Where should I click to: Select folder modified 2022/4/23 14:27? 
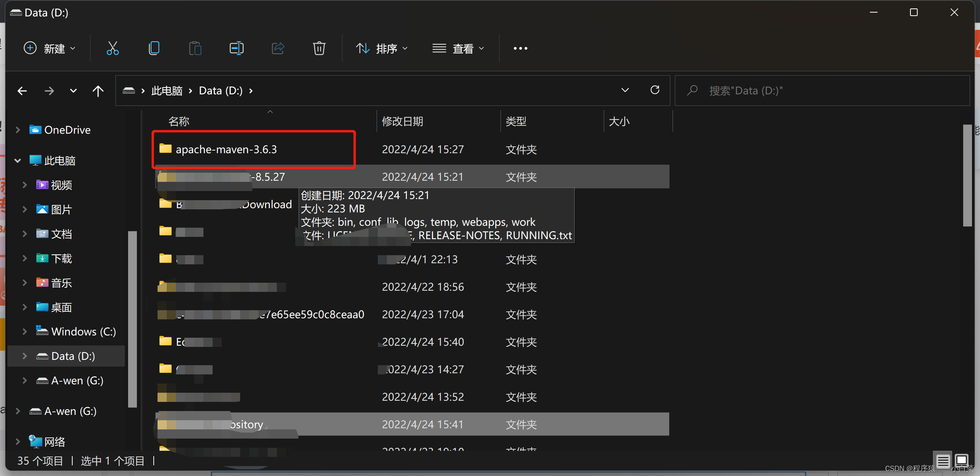[x=412, y=369]
